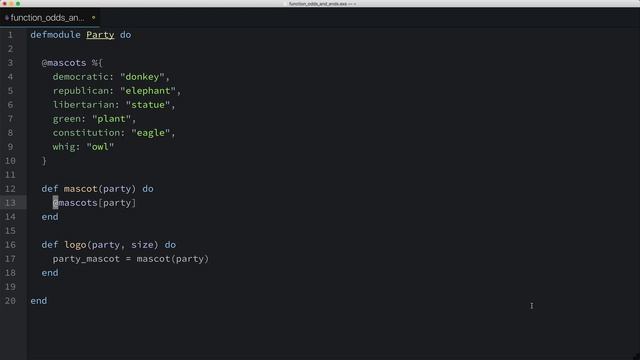Click the yellow minimize window button

pos(11,4)
